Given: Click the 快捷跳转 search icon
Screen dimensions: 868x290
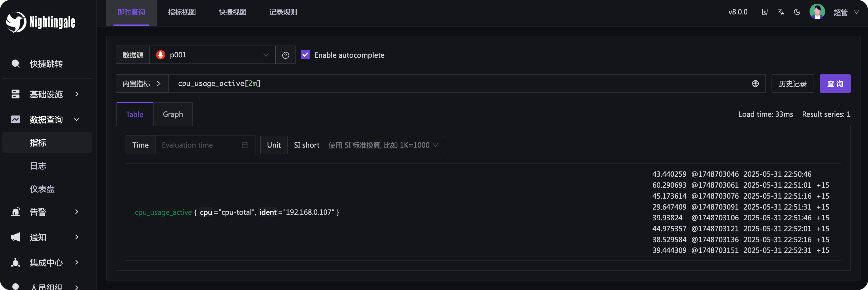Looking at the screenshot, I should 16,64.
